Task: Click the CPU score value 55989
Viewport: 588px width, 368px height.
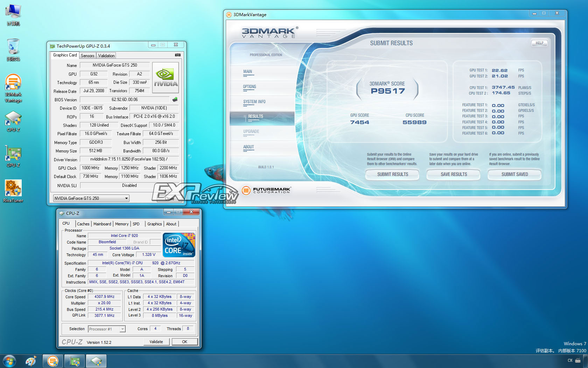Action: [x=415, y=122]
